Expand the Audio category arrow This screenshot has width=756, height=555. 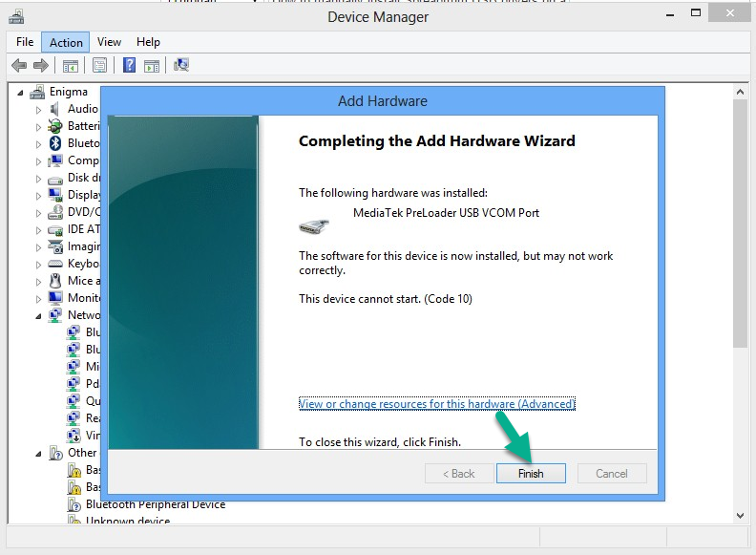coord(38,110)
